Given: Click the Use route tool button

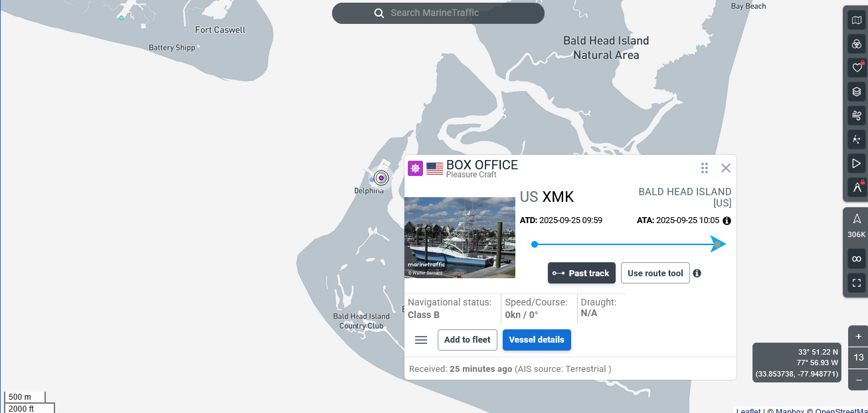Looking at the screenshot, I should coord(655,273).
